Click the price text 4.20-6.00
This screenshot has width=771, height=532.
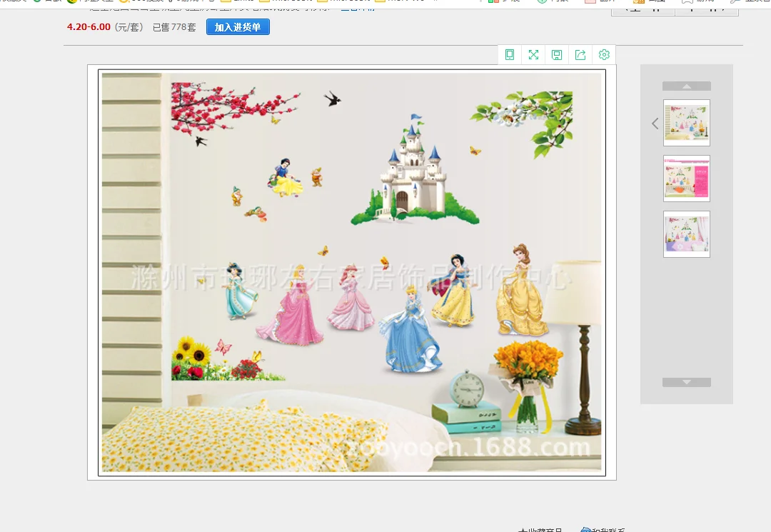click(x=89, y=27)
